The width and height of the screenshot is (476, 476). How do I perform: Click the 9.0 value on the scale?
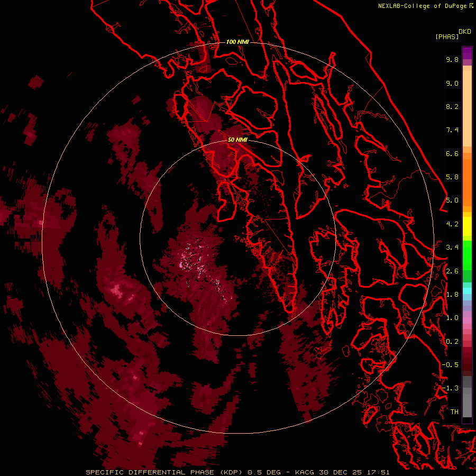(x=452, y=83)
